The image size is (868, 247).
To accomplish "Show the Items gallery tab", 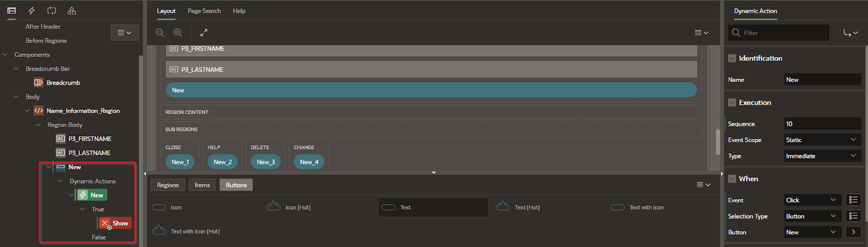I will 202,185.
